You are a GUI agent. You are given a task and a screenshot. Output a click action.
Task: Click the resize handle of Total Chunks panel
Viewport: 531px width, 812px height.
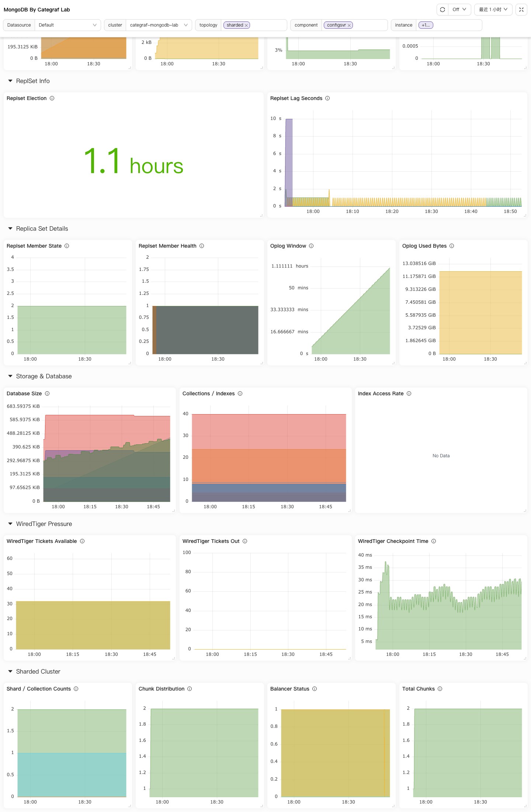[x=525, y=806]
